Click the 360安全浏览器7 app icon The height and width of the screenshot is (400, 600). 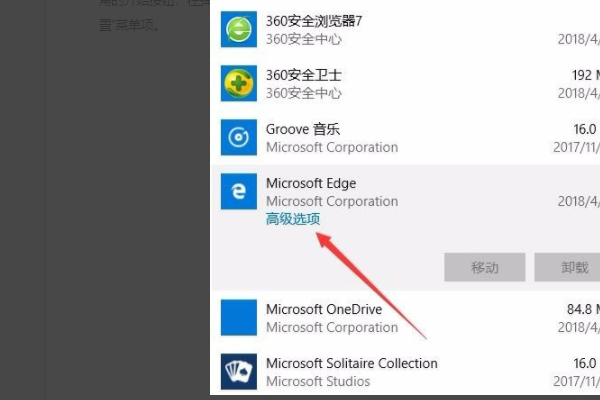point(239,29)
